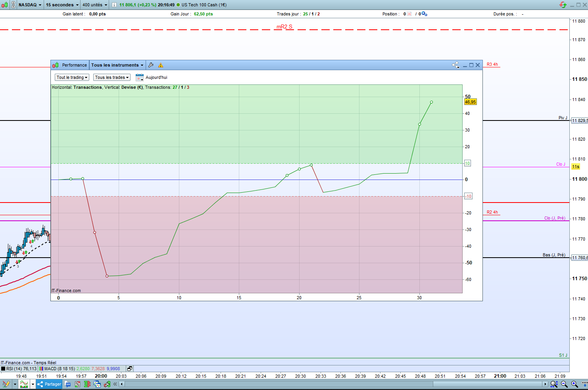The height and width of the screenshot is (390, 588).
Task: Open Performance window wrench settings
Action: point(151,65)
